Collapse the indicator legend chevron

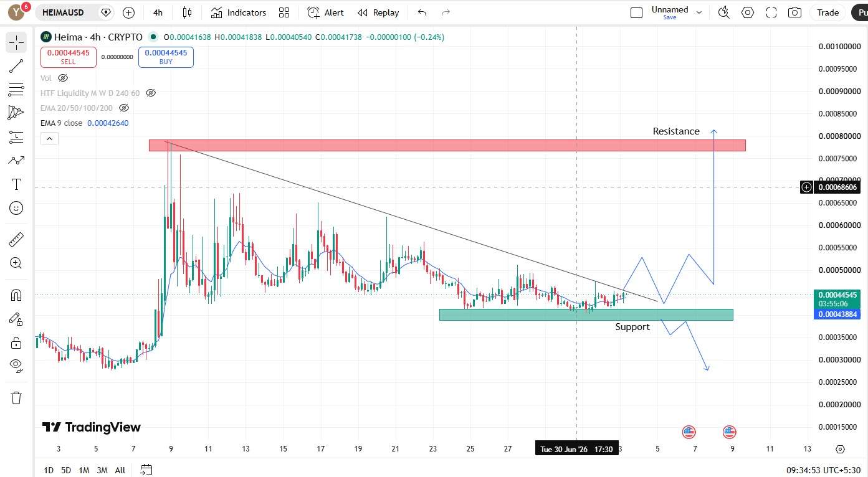(50, 139)
